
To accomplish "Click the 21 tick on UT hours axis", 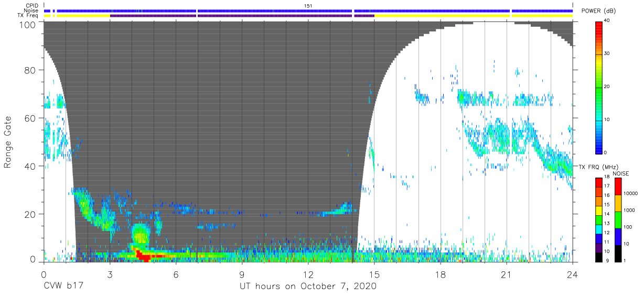I will [506, 273].
